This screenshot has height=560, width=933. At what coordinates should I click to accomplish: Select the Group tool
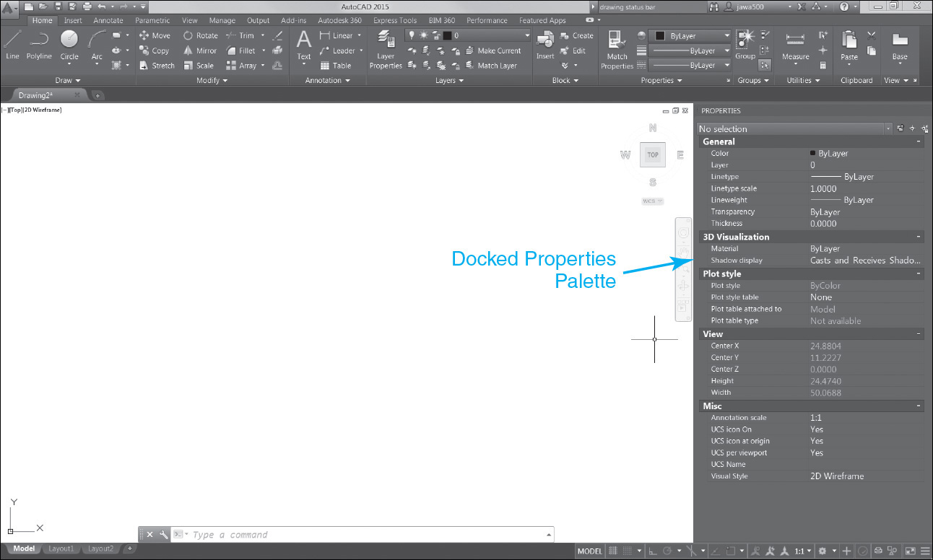(x=745, y=45)
